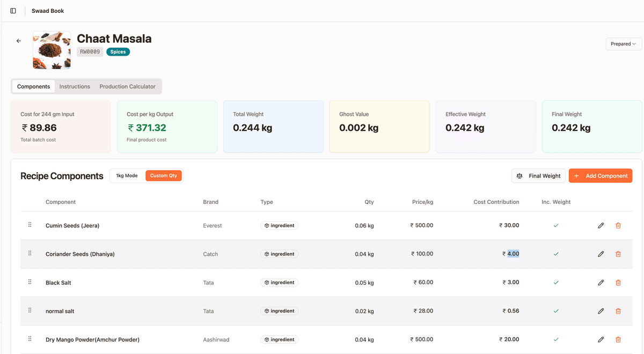Edit the Black Salt component
This screenshot has height=354, width=644.
click(601, 283)
